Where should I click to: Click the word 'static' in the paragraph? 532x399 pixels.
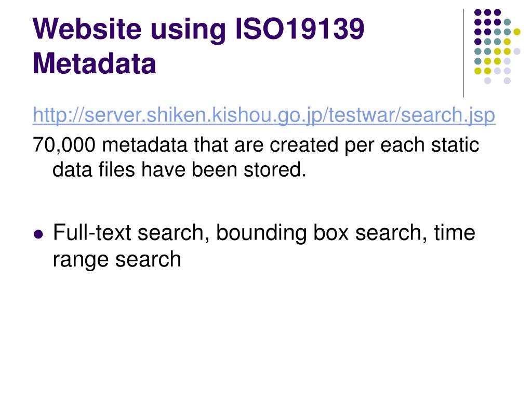(455, 145)
